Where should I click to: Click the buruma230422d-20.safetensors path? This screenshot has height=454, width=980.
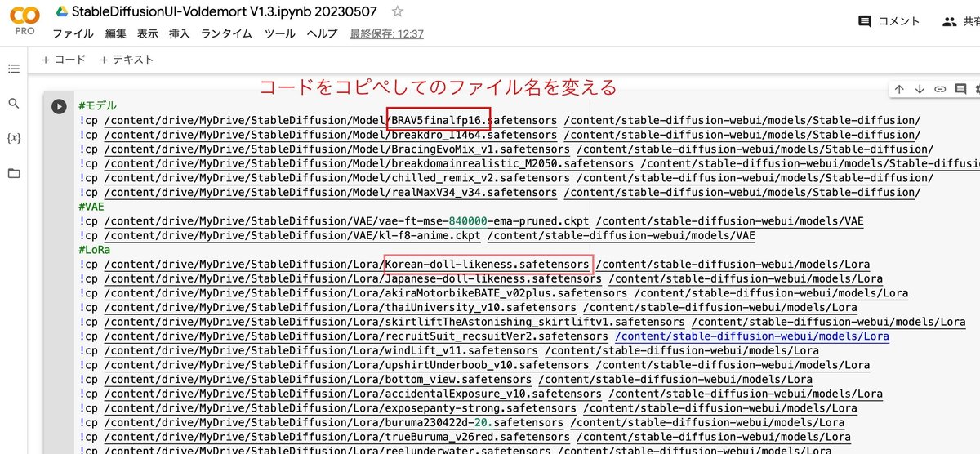point(334,422)
